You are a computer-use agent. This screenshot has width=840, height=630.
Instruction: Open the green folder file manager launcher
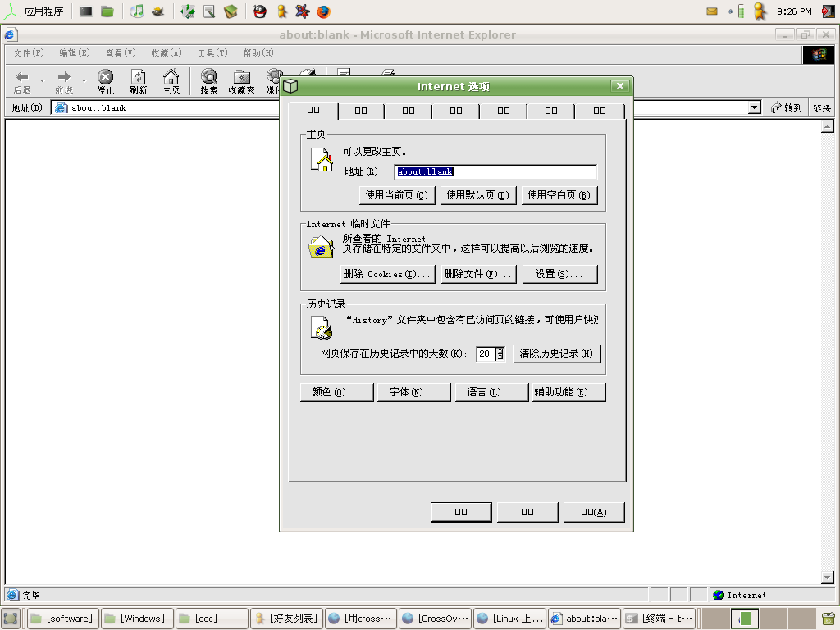point(107,11)
